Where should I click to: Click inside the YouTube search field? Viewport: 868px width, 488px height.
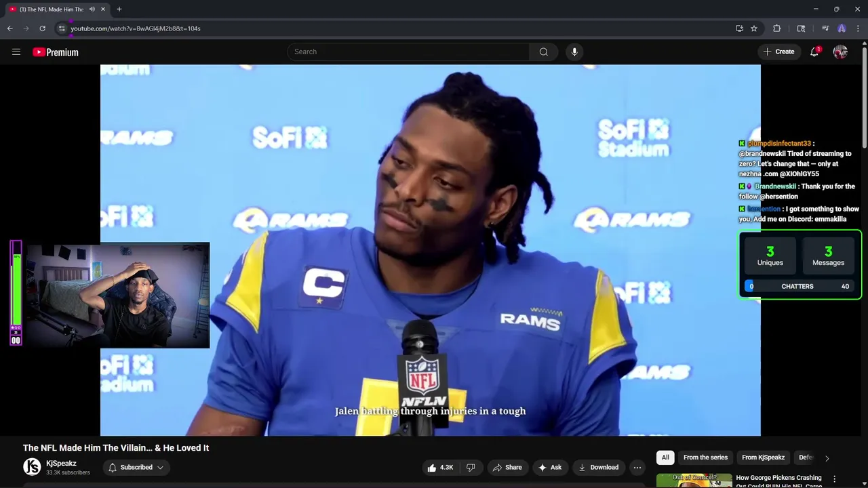coord(409,52)
